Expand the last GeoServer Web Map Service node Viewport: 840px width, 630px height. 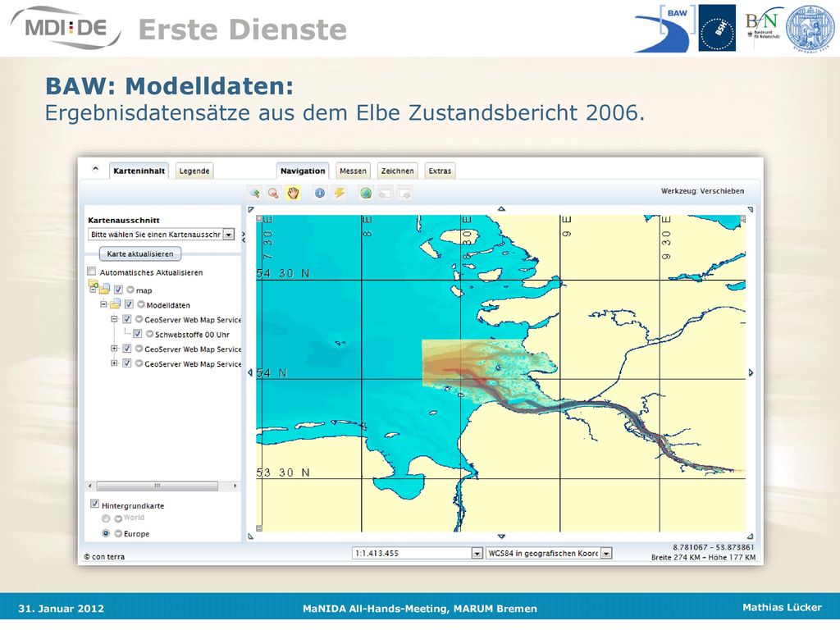(114, 363)
